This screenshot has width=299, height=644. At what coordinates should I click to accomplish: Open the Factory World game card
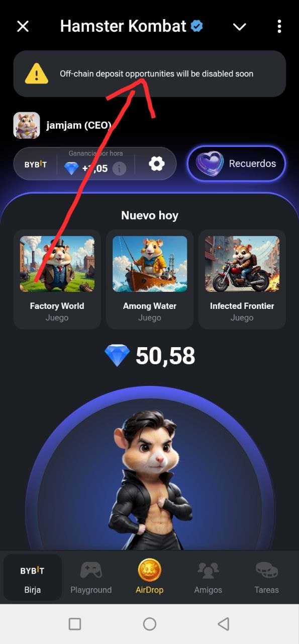click(x=57, y=279)
